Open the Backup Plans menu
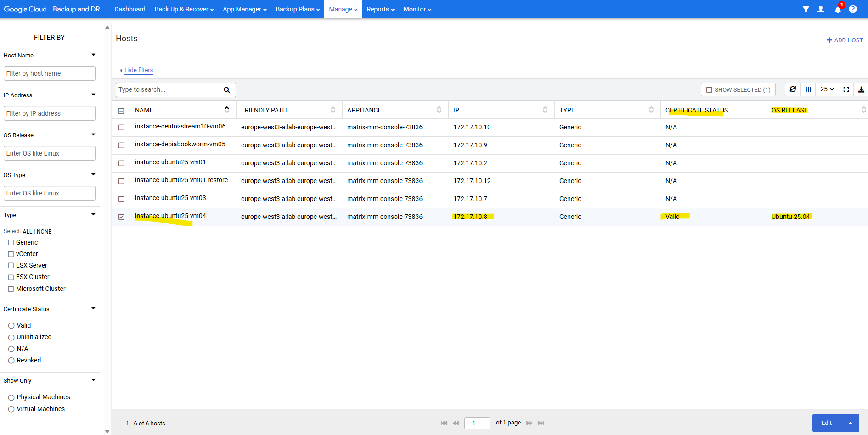The width and height of the screenshot is (868, 435). point(298,9)
